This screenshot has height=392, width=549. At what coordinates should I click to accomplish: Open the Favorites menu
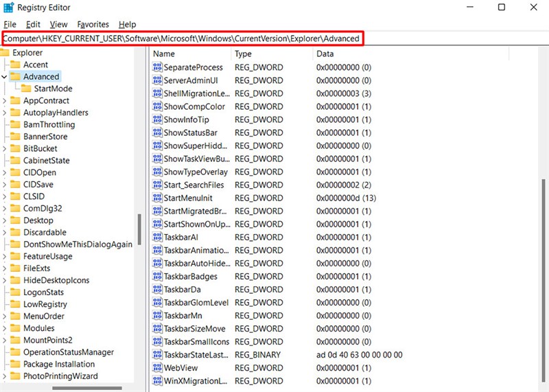(x=93, y=24)
